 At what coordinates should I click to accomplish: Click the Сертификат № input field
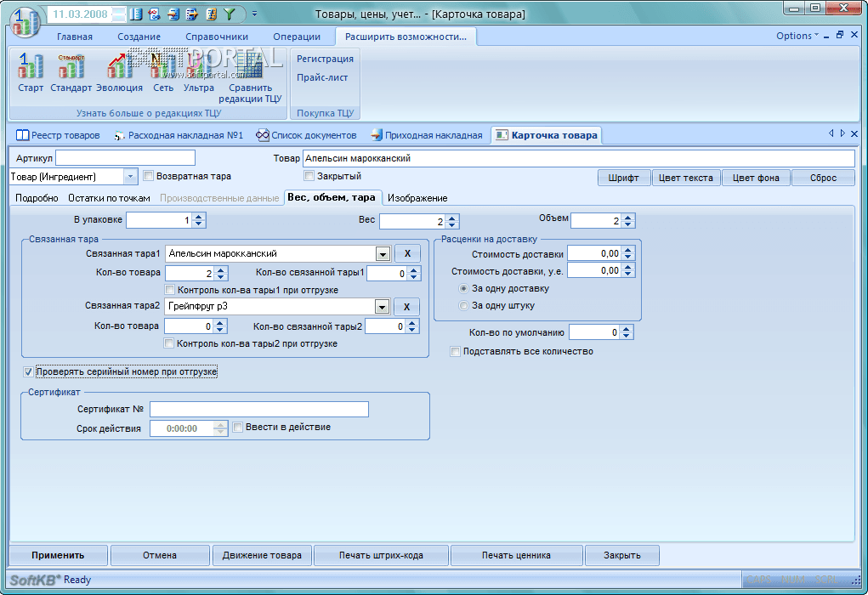259,409
